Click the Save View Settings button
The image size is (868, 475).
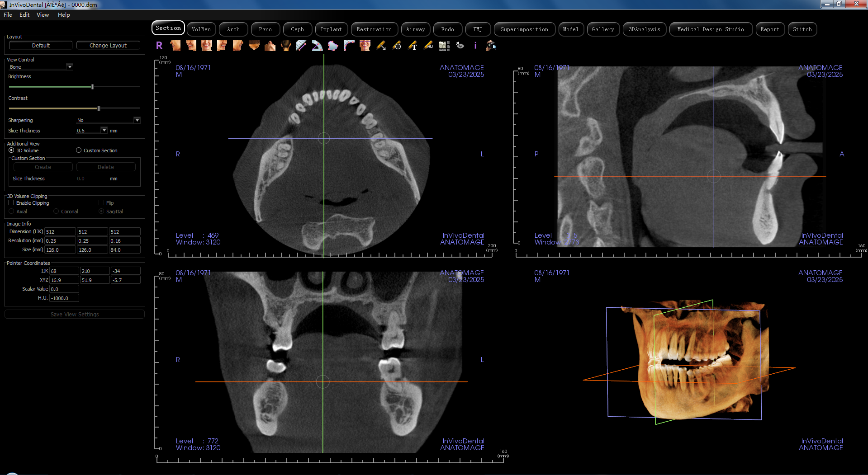point(74,314)
